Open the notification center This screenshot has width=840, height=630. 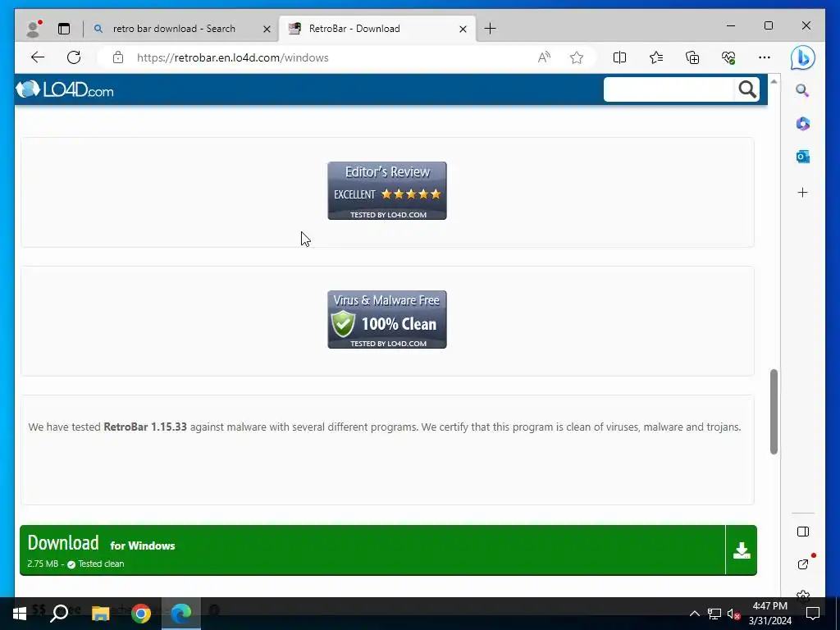coord(813,614)
